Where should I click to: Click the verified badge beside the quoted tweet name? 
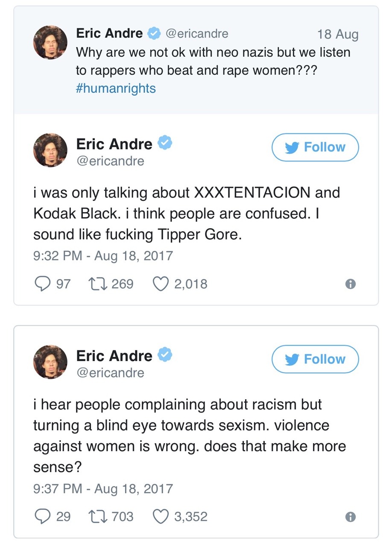tap(153, 33)
